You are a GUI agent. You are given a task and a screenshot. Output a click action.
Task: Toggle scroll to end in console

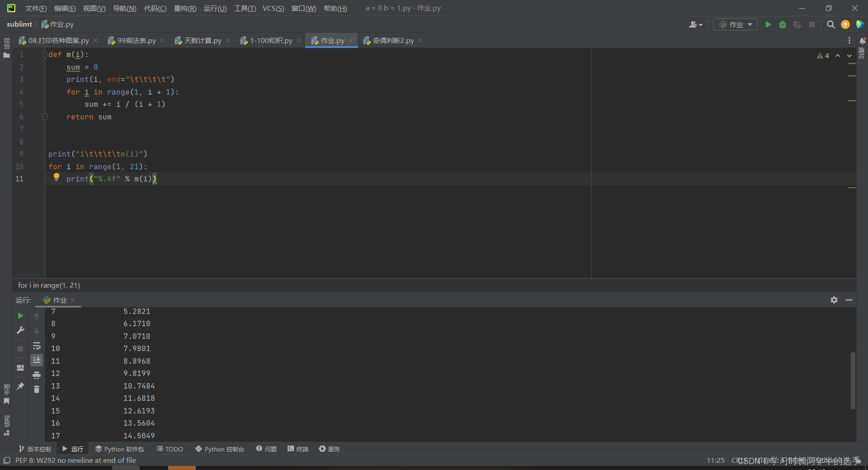(x=37, y=360)
